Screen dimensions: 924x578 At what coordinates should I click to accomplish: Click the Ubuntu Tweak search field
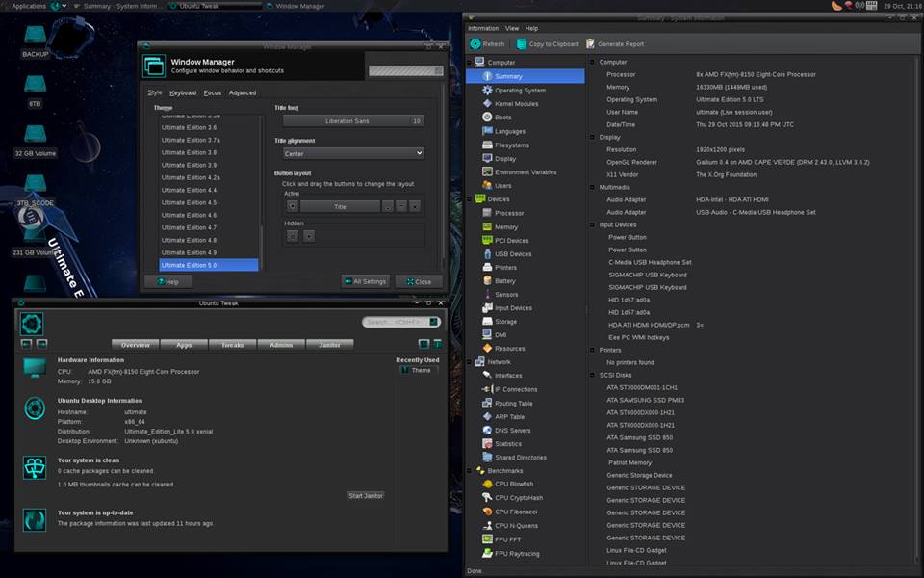pos(401,322)
